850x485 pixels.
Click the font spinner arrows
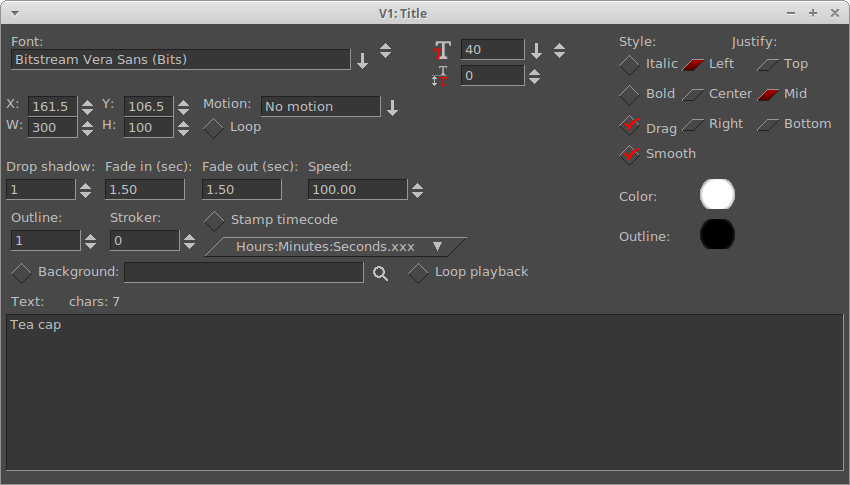pyautogui.click(x=385, y=51)
